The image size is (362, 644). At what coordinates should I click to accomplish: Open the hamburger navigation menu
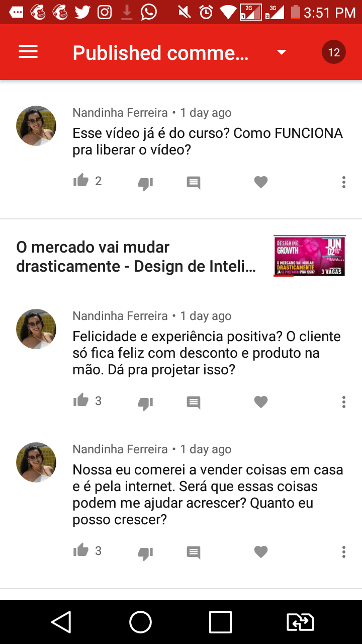click(x=28, y=52)
